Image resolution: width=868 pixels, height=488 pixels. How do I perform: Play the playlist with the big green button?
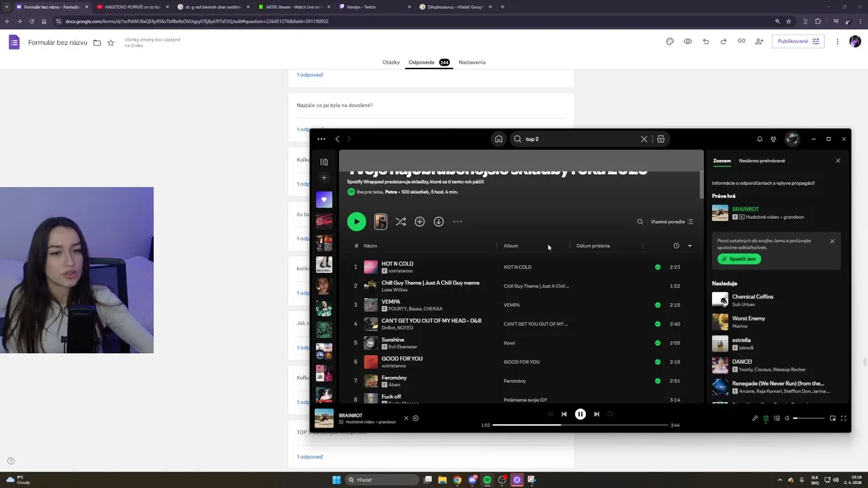click(357, 222)
